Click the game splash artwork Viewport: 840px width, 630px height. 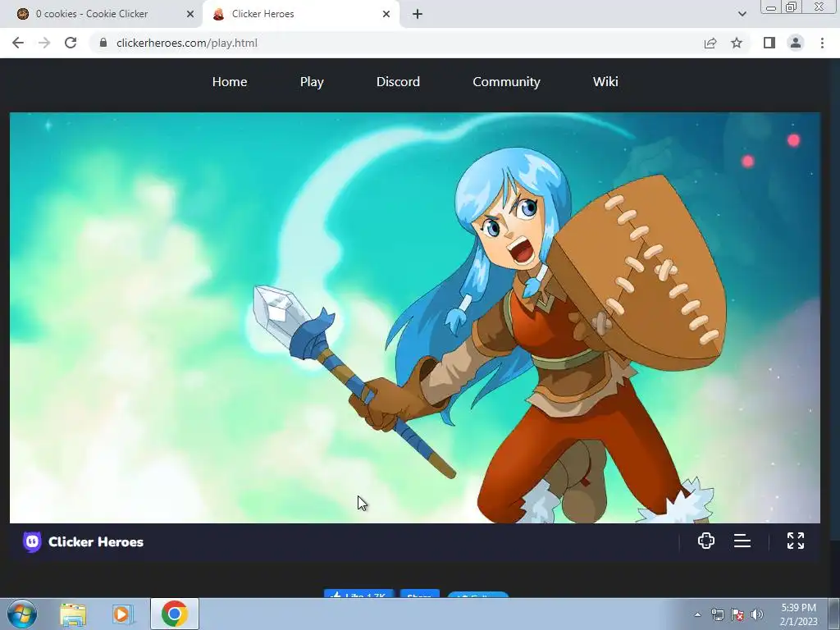pos(414,317)
